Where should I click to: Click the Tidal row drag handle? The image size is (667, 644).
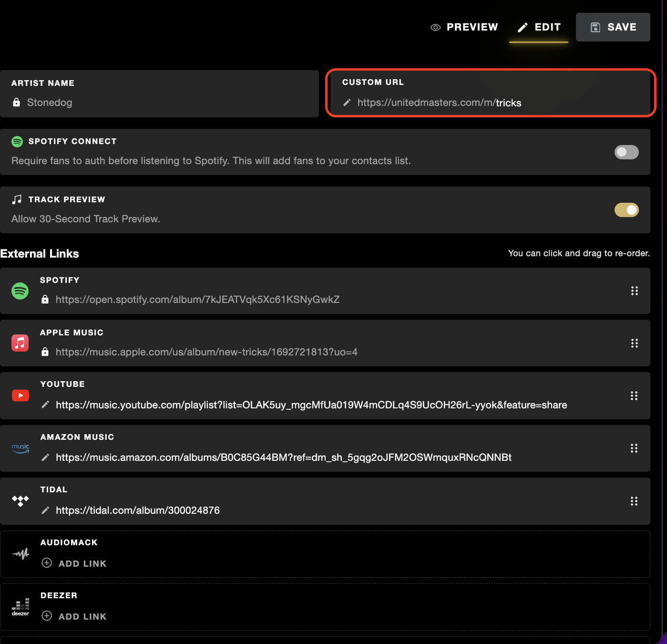[634, 501]
